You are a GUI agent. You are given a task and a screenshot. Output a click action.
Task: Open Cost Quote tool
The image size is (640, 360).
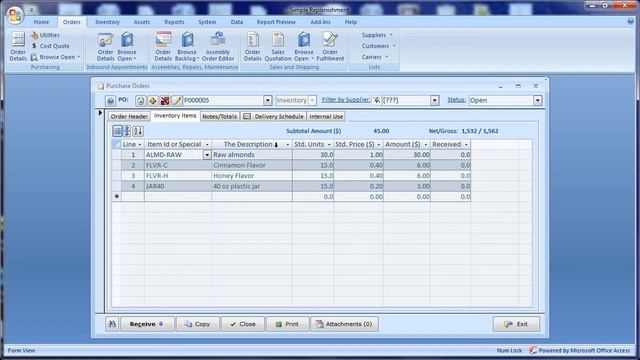click(50, 46)
